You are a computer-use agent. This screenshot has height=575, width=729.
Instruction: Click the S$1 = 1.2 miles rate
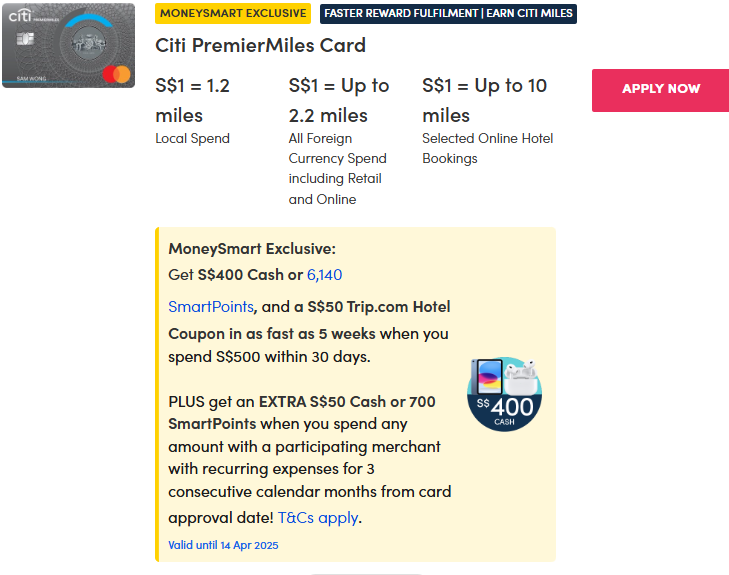[193, 100]
